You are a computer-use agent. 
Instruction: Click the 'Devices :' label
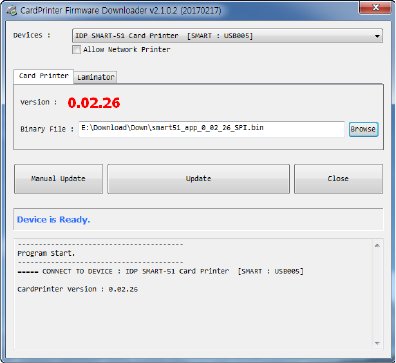click(x=32, y=35)
